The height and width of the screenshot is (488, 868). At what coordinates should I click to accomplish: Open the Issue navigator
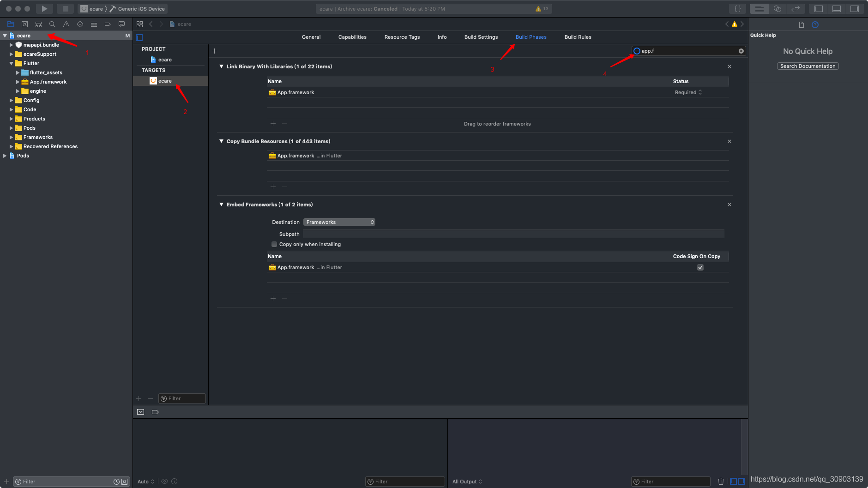click(x=66, y=24)
